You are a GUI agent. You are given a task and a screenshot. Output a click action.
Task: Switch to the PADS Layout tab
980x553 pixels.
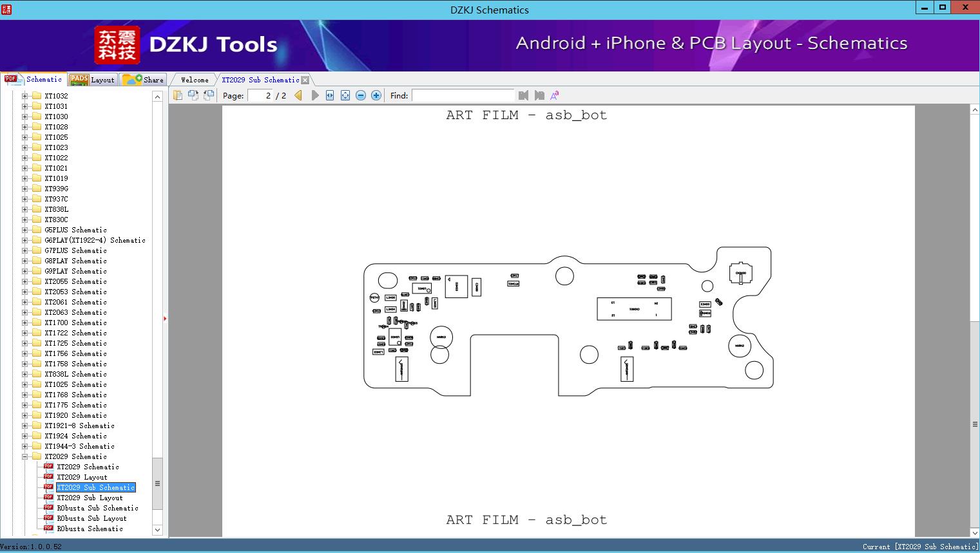92,80
